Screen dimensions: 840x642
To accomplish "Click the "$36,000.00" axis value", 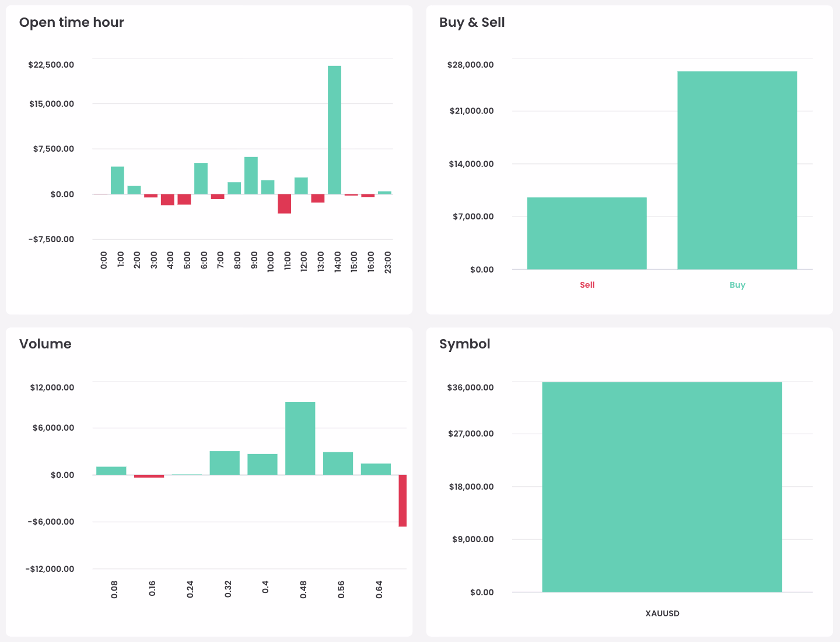I will click(x=471, y=388).
